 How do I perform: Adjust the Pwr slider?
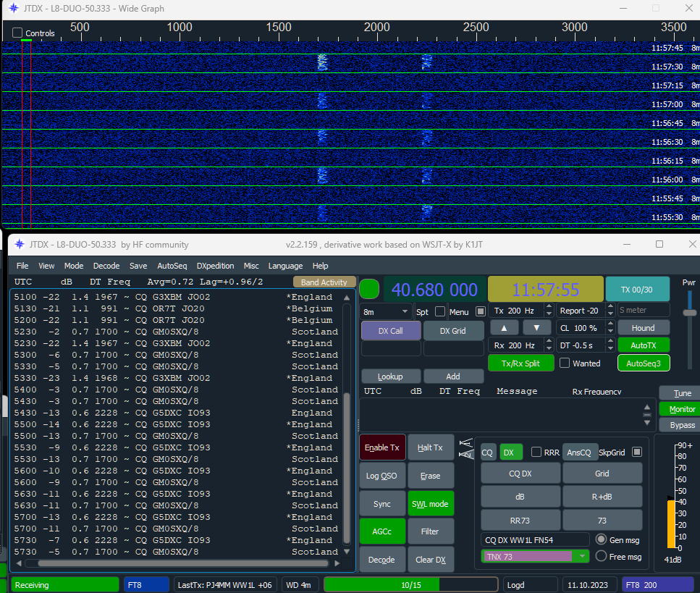[x=690, y=313]
